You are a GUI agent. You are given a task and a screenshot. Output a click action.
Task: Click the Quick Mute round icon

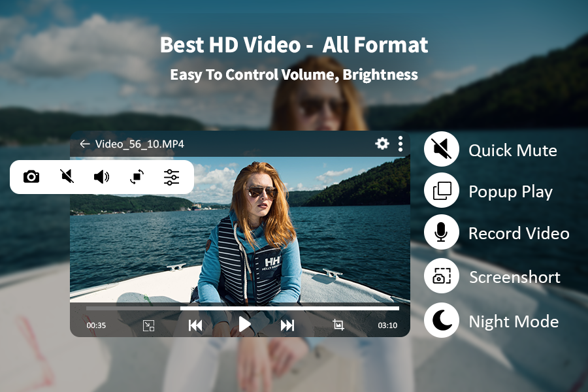click(442, 149)
